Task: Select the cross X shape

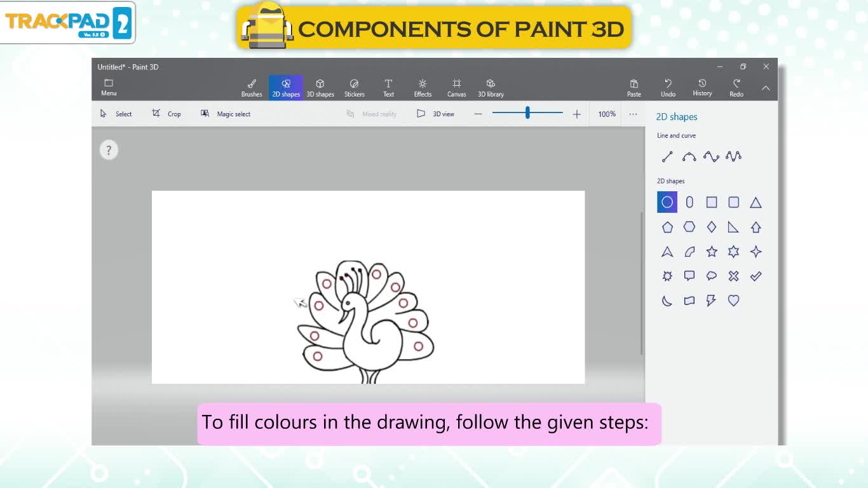Action: click(x=733, y=276)
